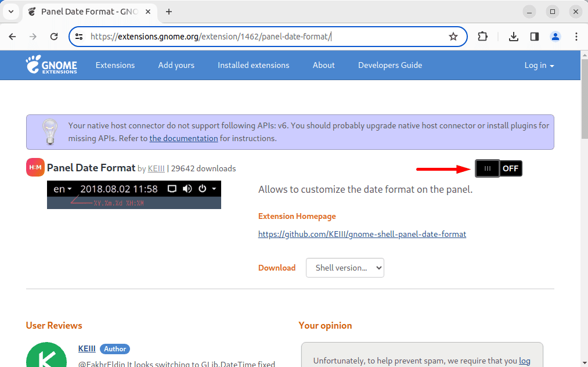Image resolution: width=588 pixels, height=367 pixels.
Task: Toggle the browser side panel
Action: [x=535, y=37]
